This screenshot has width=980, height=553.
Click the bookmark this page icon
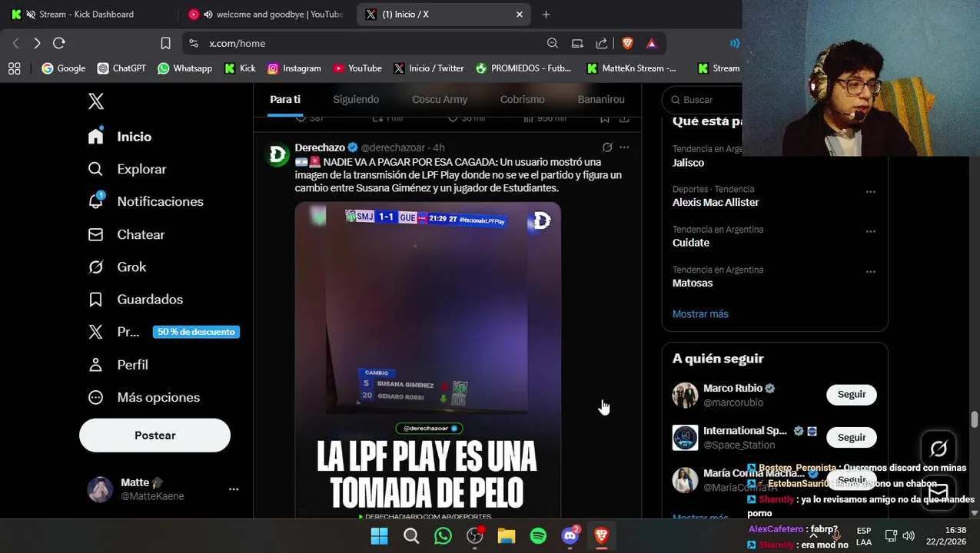pyautogui.click(x=165, y=43)
